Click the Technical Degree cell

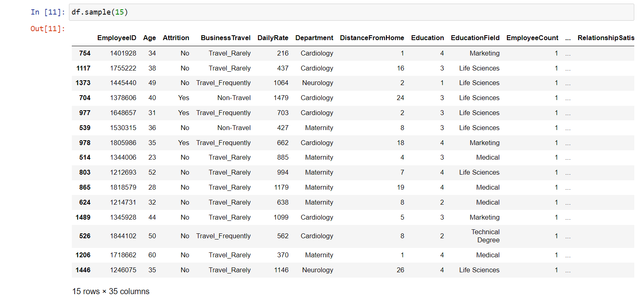pos(485,236)
